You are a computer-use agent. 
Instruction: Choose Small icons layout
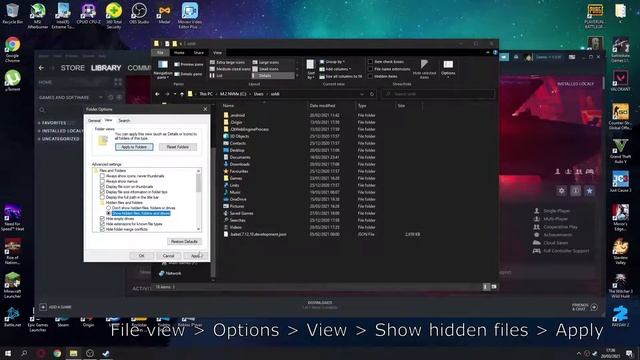[x=265, y=69]
